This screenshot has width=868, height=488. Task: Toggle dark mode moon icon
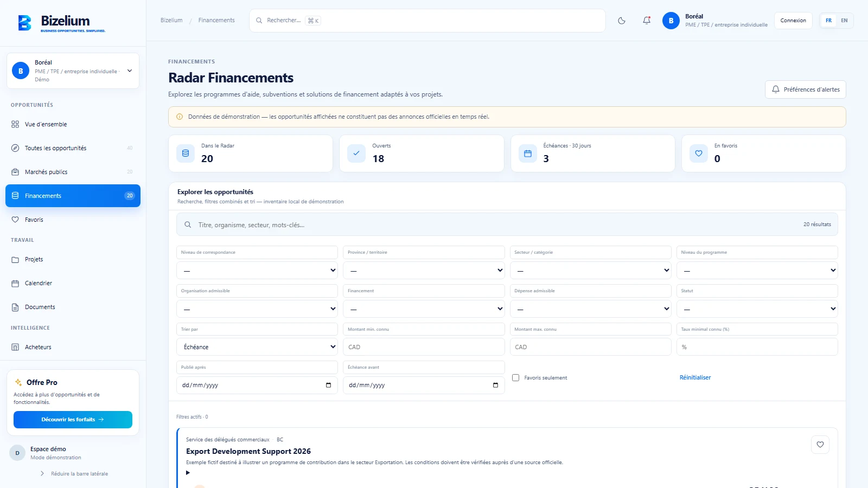tap(622, 21)
